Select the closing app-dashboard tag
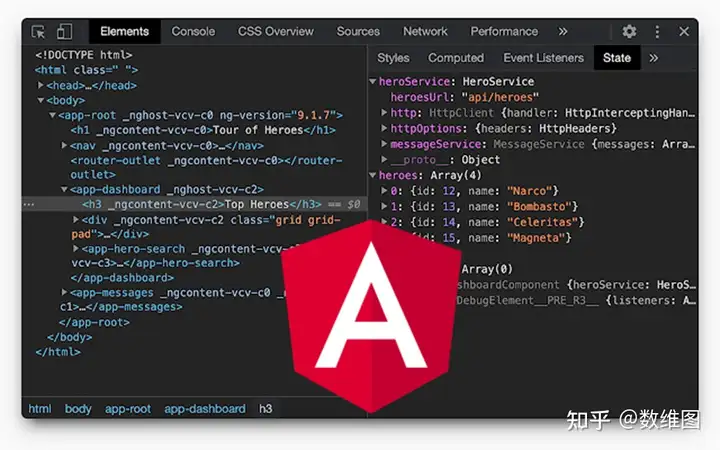 point(122,277)
